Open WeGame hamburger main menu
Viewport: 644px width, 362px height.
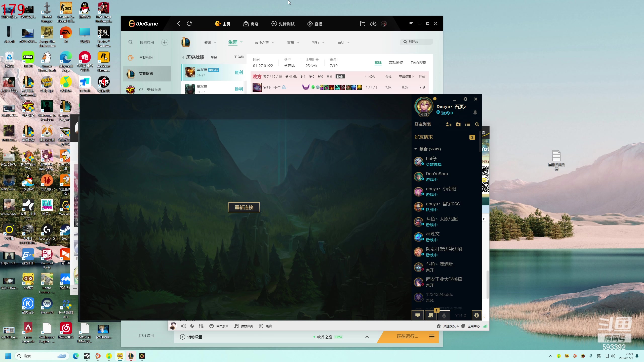tap(411, 24)
